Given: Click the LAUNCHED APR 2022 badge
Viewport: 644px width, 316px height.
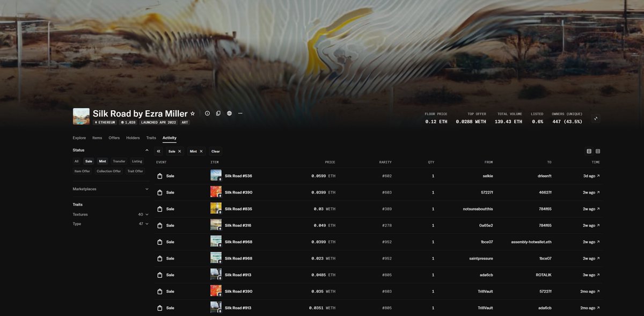Looking at the screenshot, I should click(158, 123).
